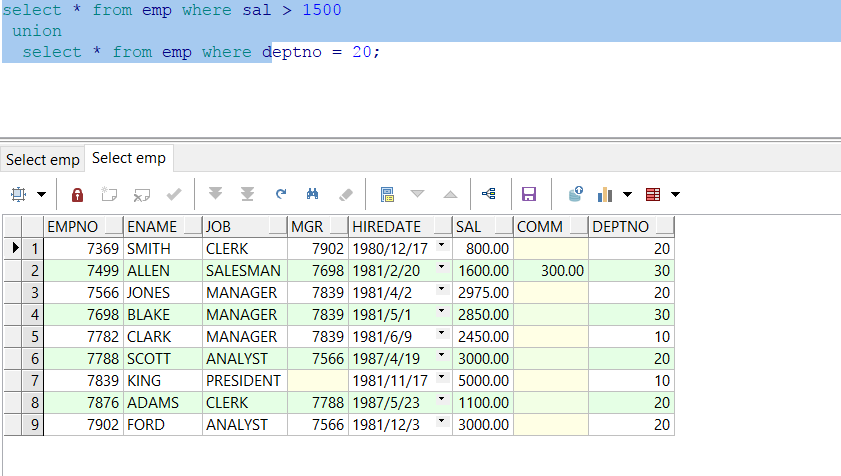
Task: Click the HIREDATE column header
Action: point(401,226)
